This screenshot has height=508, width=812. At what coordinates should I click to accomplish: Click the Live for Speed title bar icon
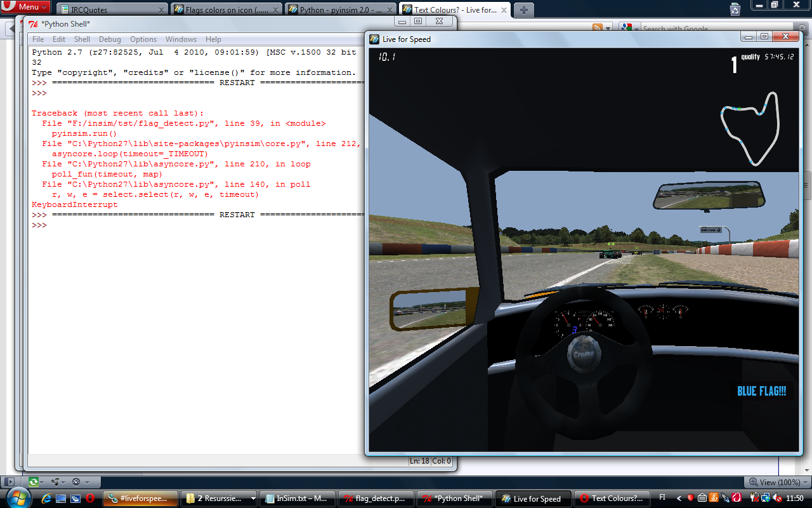pyautogui.click(x=374, y=39)
